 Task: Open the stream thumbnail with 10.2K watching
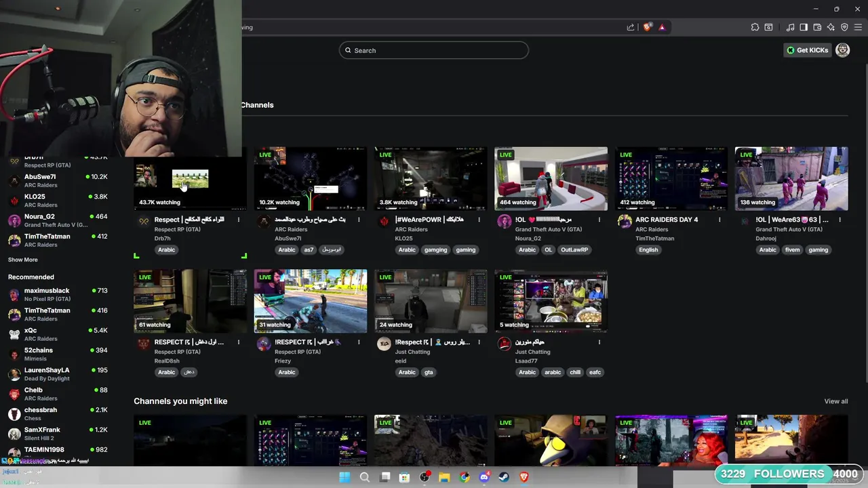click(x=311, y=178)
